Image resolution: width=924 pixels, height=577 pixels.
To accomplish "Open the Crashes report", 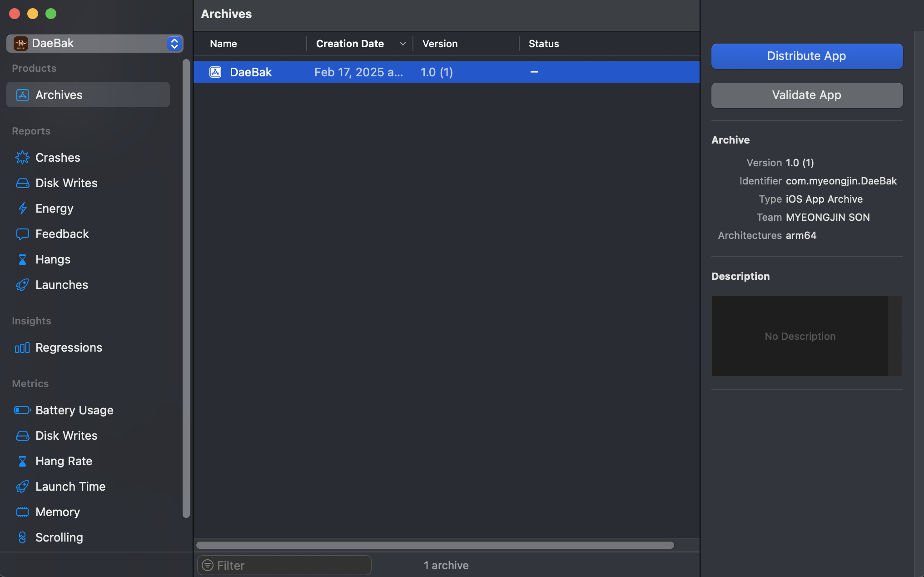I will (58, 158).
